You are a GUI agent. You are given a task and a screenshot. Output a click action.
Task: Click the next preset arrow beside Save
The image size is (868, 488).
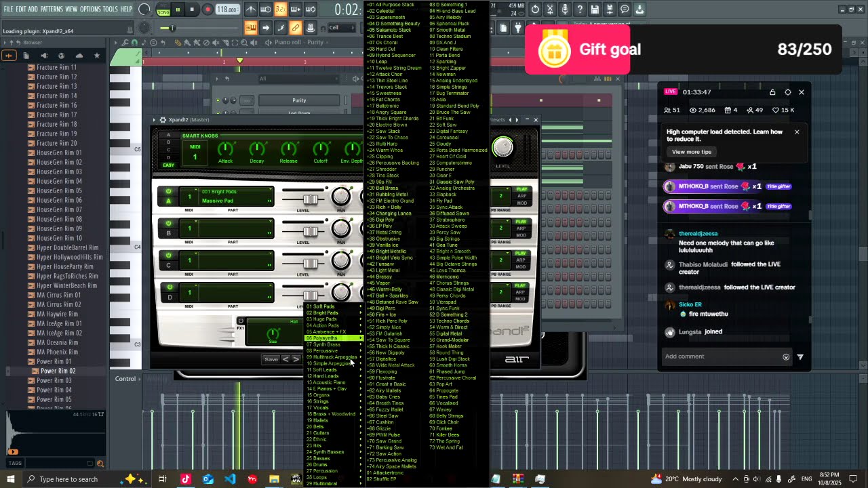(x=296, y=359)
